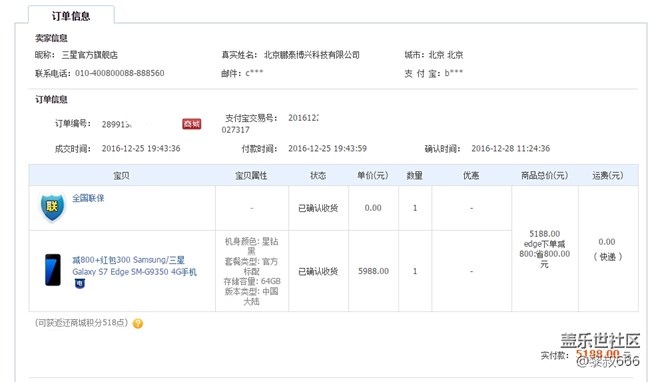Click the 全国联保 shield icon
This screenshot has width=650, height=382.
[x=52, y=207]
